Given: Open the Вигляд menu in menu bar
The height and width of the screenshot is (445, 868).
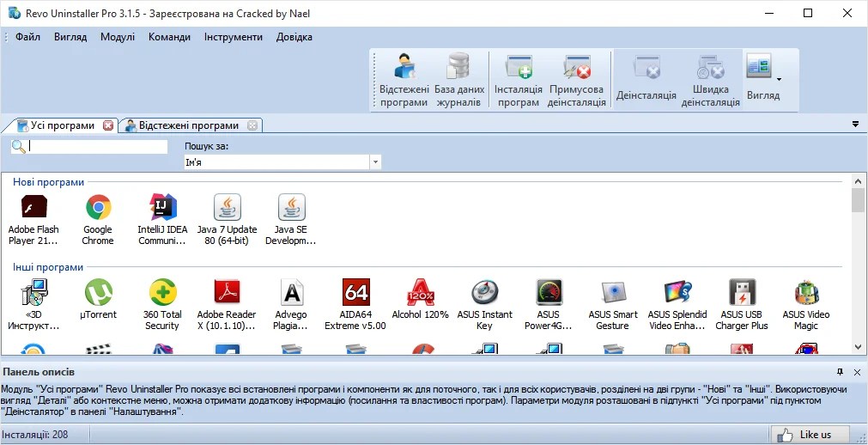Looking at the screenshot, I should tap(70, 37).
